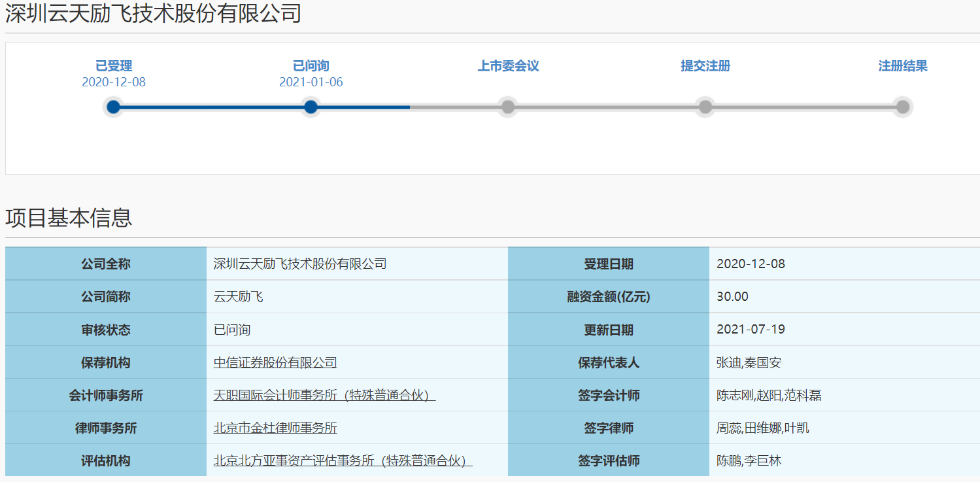Click the names 张迪,秦国安

(749, 362)
